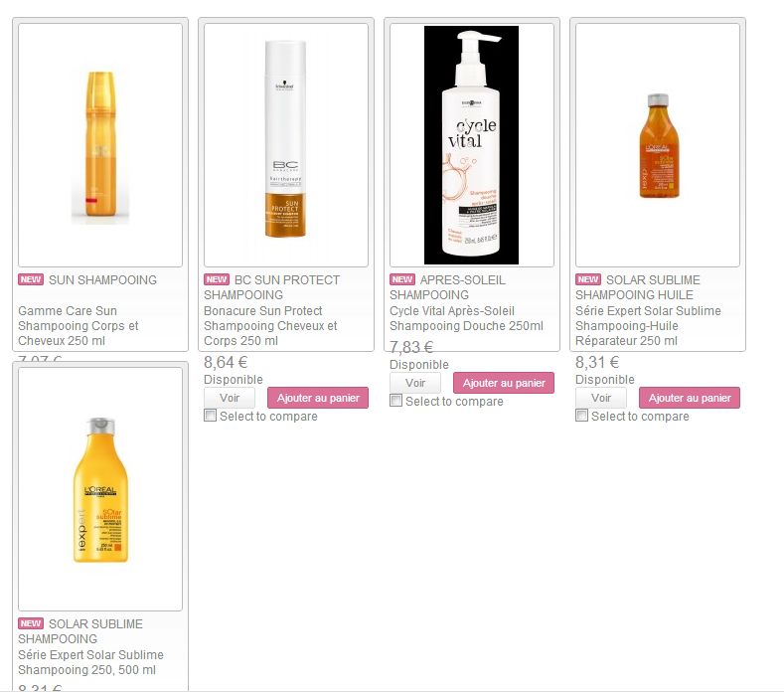Viewport: 784px width, 692px height.
Task: Click the NEW badge beside SOLAR SUBLIME SHAMPOOING HUILE
Action: [588, 279]
